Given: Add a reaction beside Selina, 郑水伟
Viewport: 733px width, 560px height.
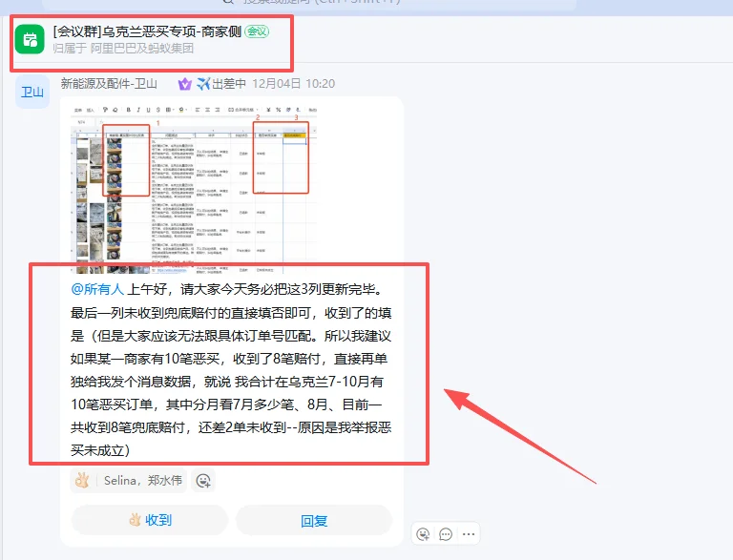Looking at the screenshot, I should [x=203, y=481].
